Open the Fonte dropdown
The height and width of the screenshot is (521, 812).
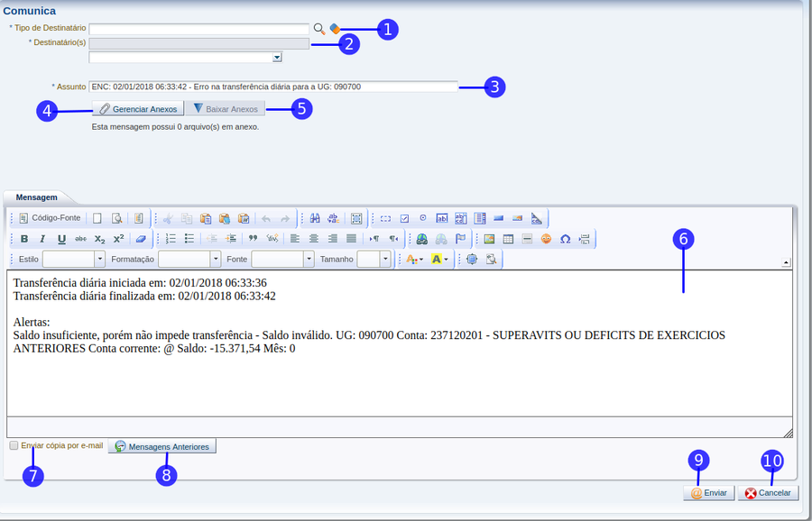tap(281, 260)
